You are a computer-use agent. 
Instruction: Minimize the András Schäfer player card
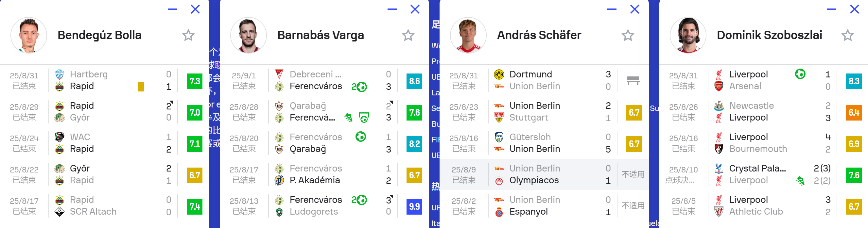612,9
